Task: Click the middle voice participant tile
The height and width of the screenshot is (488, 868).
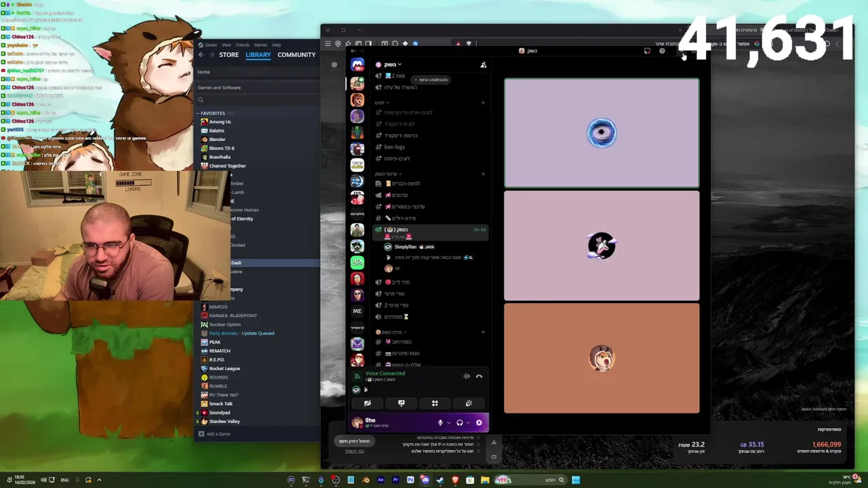Action: pyautogui.click(x=601, y=245)
